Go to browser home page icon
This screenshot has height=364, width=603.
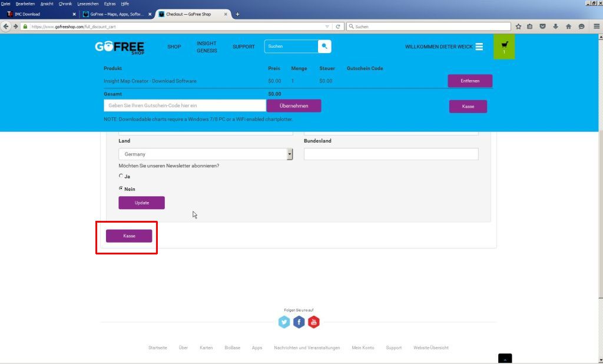coord(568,27)
